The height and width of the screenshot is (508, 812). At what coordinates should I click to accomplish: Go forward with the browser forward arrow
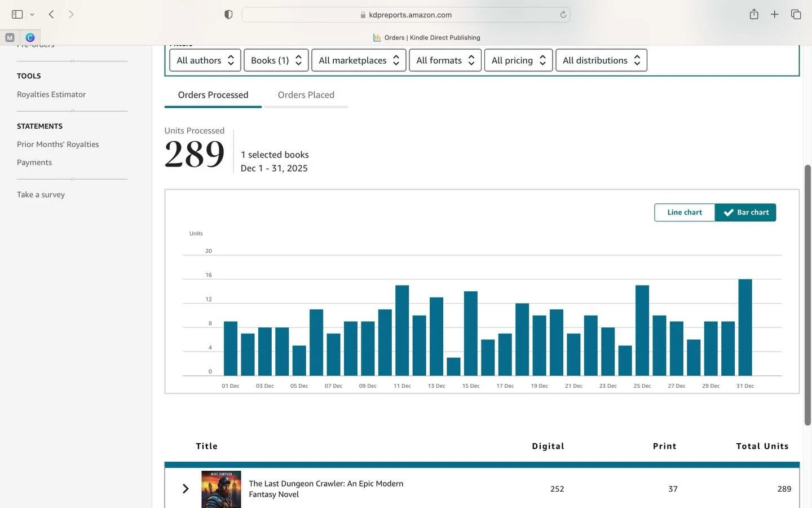pos(71,14)
